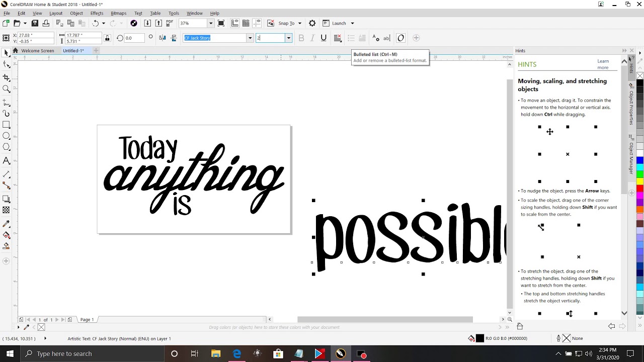Image resolution: width=644 pixels, height=362 pixels.
Task: Toggle show grid button
Action: (x=246, y=23)
